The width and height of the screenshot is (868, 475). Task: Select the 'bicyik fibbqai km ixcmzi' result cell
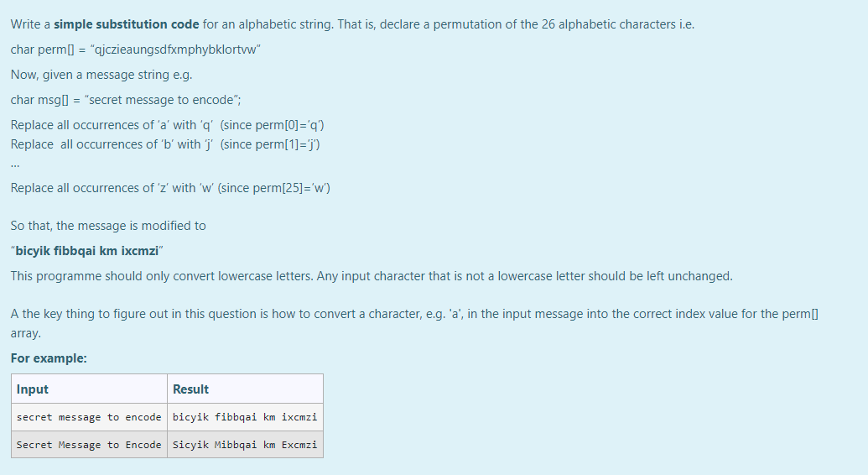click(245, 417)
